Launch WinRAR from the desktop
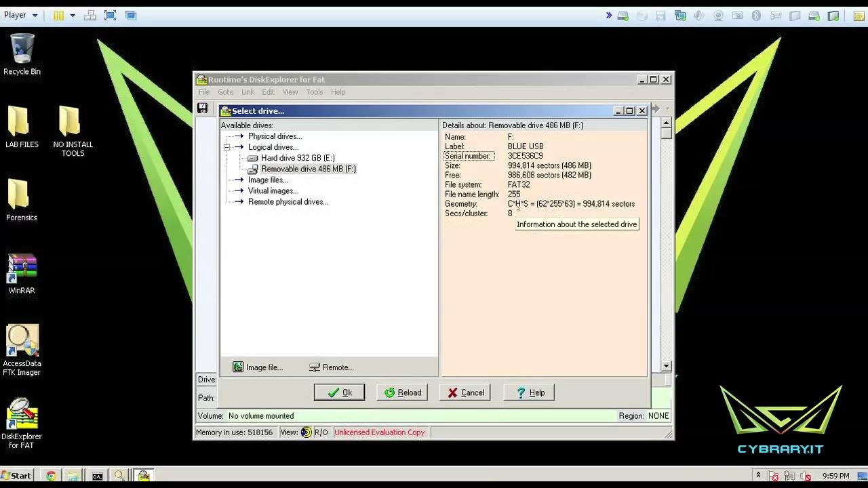The height and width of the screenshot is (488, 868). tap(22, 274)
